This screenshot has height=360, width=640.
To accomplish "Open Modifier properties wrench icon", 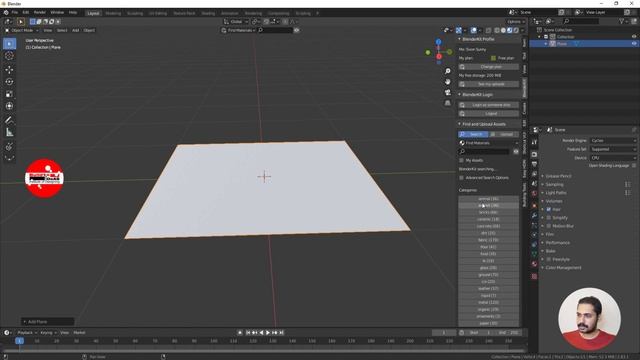I will click(534, 215).
